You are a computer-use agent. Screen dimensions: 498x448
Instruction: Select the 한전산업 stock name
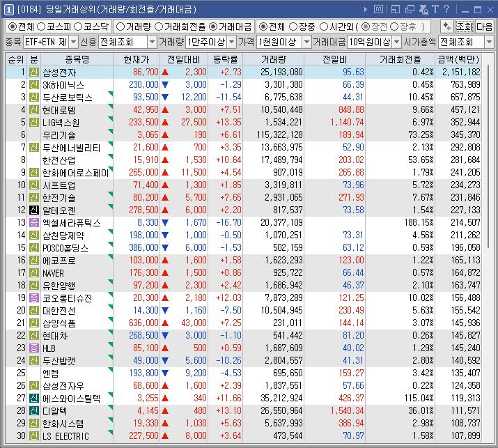[59, 160]
